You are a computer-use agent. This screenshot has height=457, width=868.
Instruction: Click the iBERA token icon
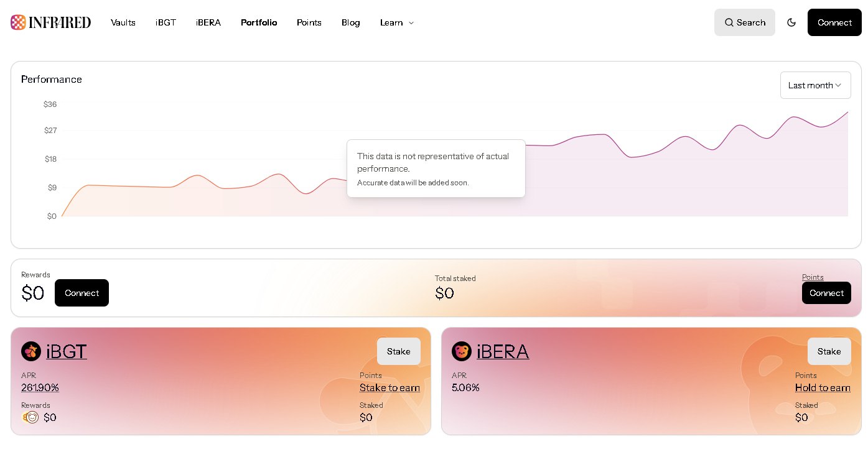[462, 351]
